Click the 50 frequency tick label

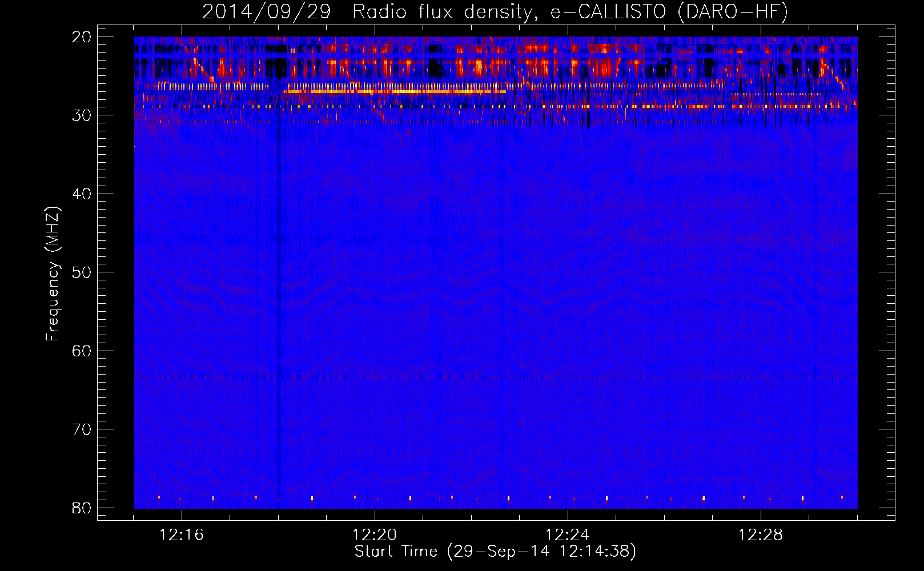(x=82, y=272)
